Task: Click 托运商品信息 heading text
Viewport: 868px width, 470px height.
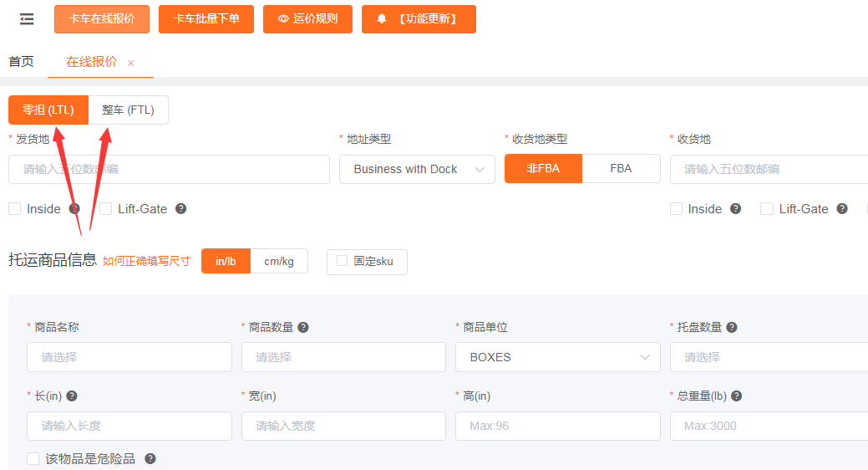Action: (53, 259)
